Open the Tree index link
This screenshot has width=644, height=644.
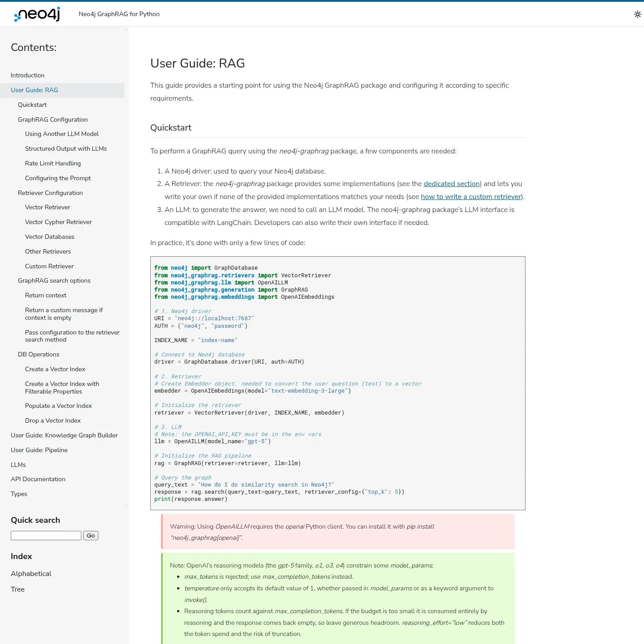(x=17, y=589)
